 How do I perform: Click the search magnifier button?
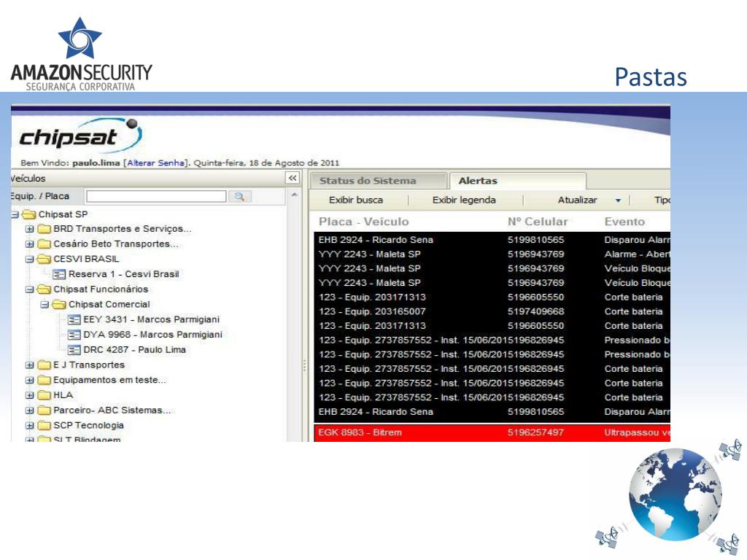click(239, 196)
